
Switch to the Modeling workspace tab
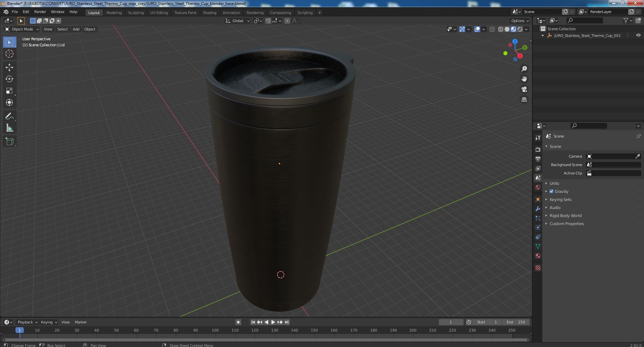coord(114,13)
